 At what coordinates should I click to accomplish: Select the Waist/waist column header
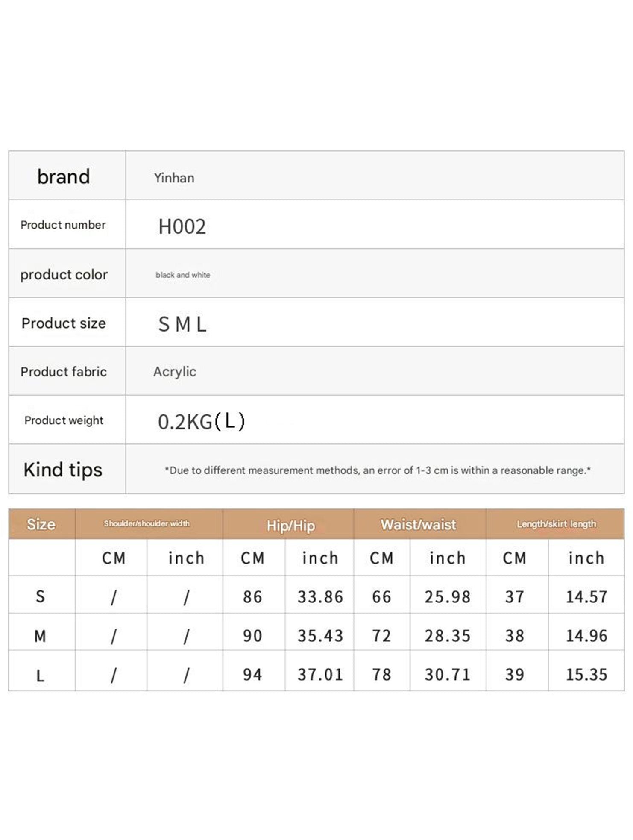pos(419,525)
